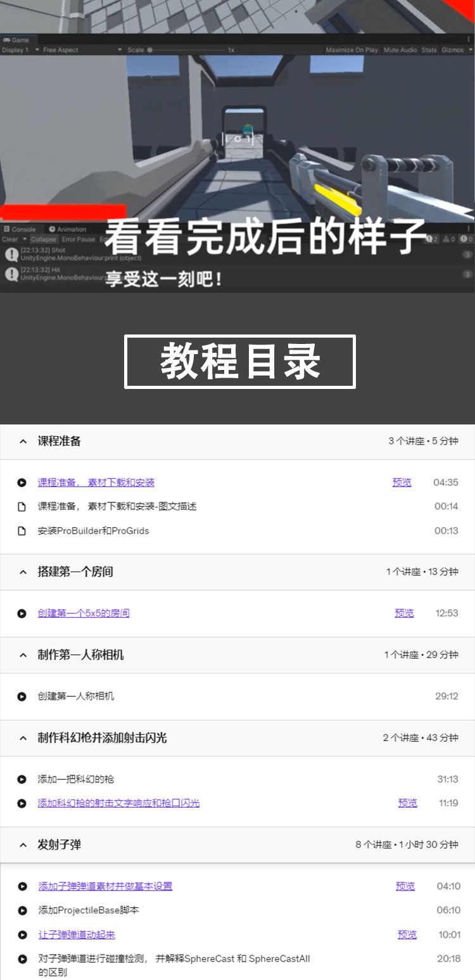The height and width of the screenshot is (980, 475).
Task: Collapse the 发射子弹 section
Action: [x=23, y=845]
